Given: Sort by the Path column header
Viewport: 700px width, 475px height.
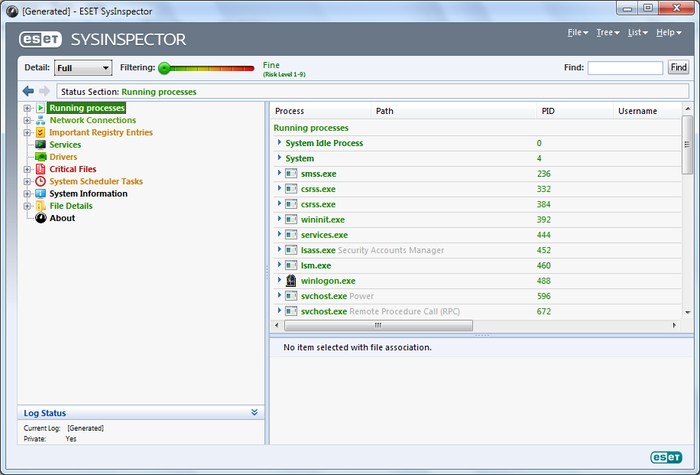Looking at the screenshot, I should [453, 111].
